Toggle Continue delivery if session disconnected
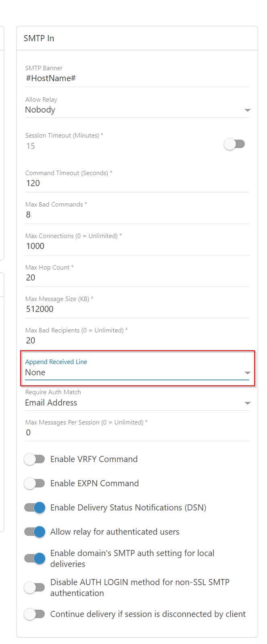This screenshot has height=644, width=267. (35, 614)
